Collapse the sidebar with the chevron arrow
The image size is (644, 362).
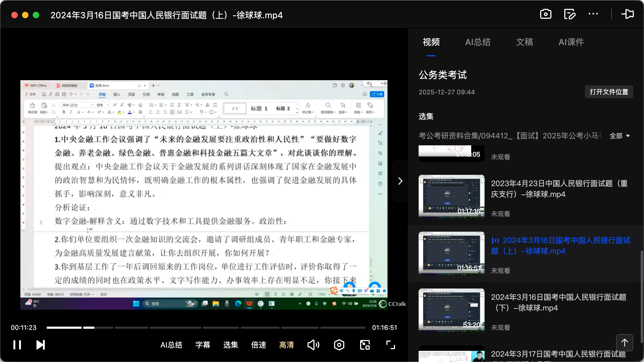point(400,181)
